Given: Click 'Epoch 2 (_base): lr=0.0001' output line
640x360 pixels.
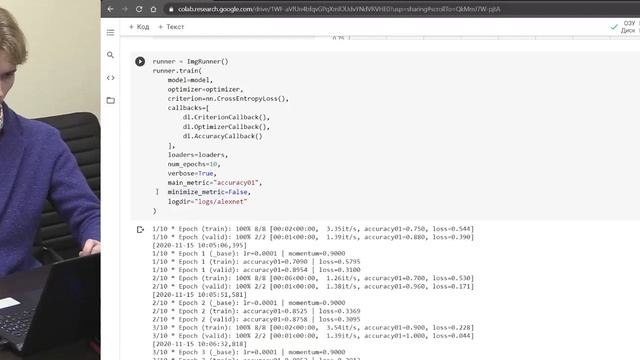Looking at the screenshot, I should (x=249, y=303).
